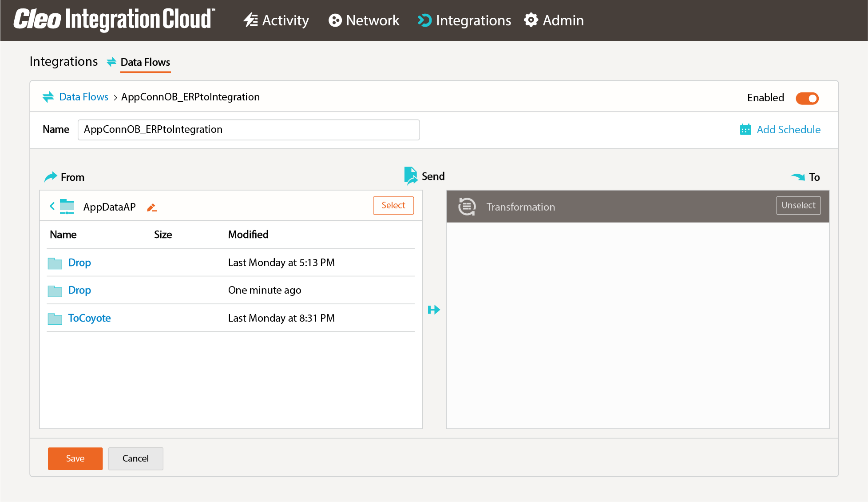Click the Data Flows arrows icon
868x502 pixels.
tap(48, 97)
